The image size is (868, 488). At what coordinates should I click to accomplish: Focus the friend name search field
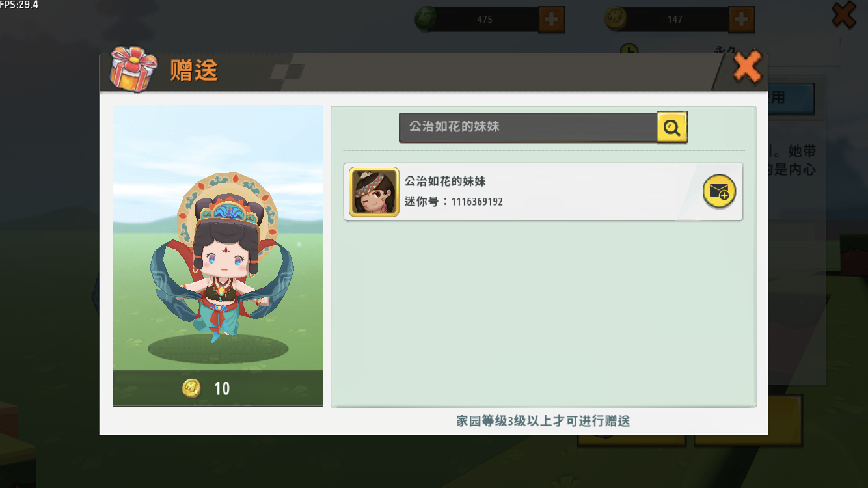(528, 127)
